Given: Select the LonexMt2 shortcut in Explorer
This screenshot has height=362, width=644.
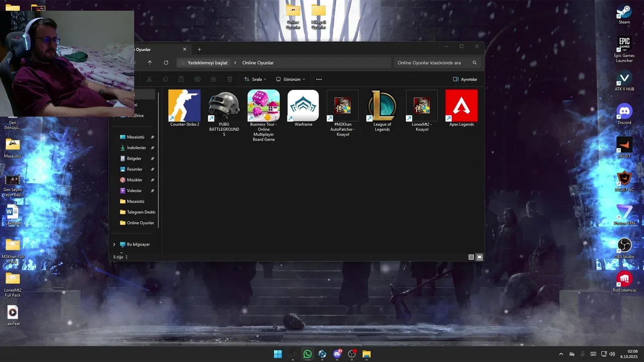Looking at the screenshot, I should pyautogui.click(x=422, y=111).
